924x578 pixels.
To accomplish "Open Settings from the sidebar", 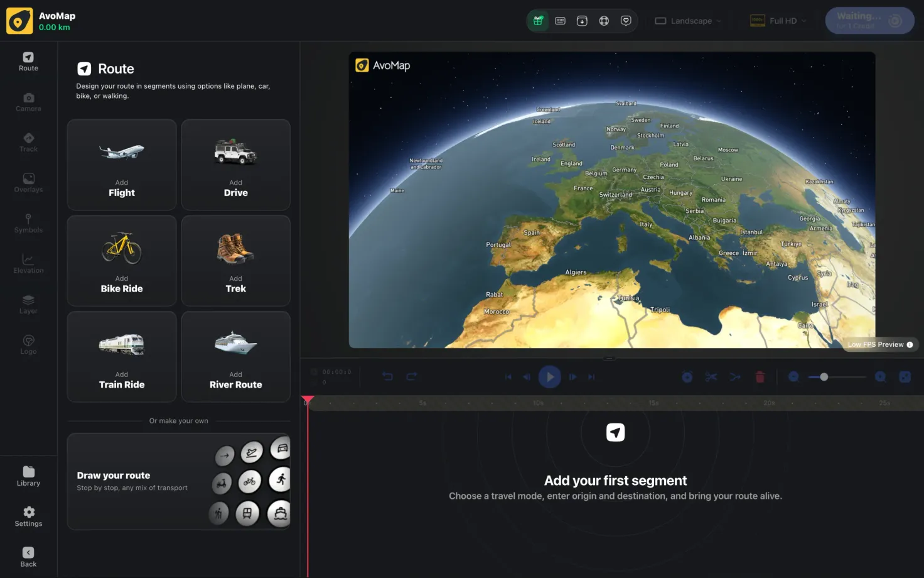I will point(28,516).
